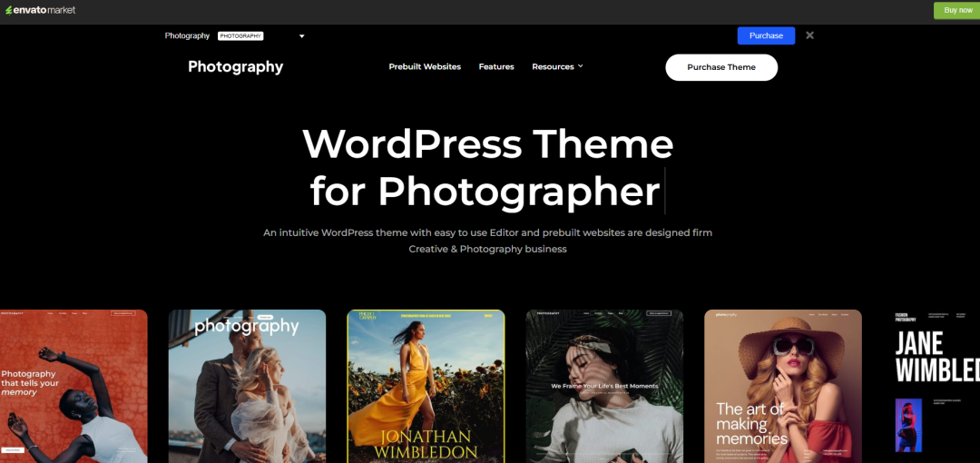Click the green Buy now button
The width and height of the screenshot is (980, 463).
(x=956, y=10)
